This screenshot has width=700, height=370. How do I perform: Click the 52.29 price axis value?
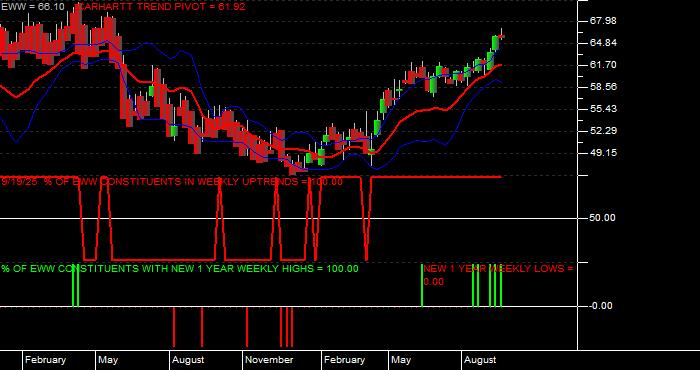tap(603, 130)
